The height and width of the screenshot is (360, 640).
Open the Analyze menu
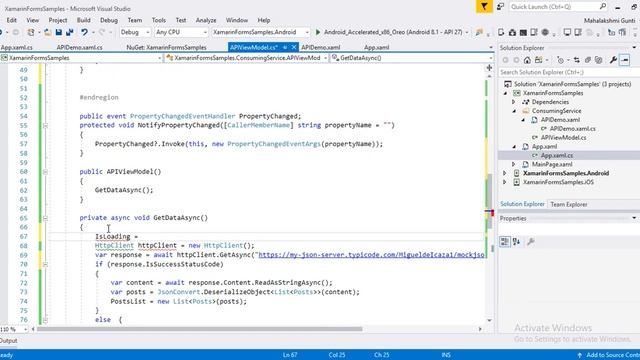pos(206,20)
